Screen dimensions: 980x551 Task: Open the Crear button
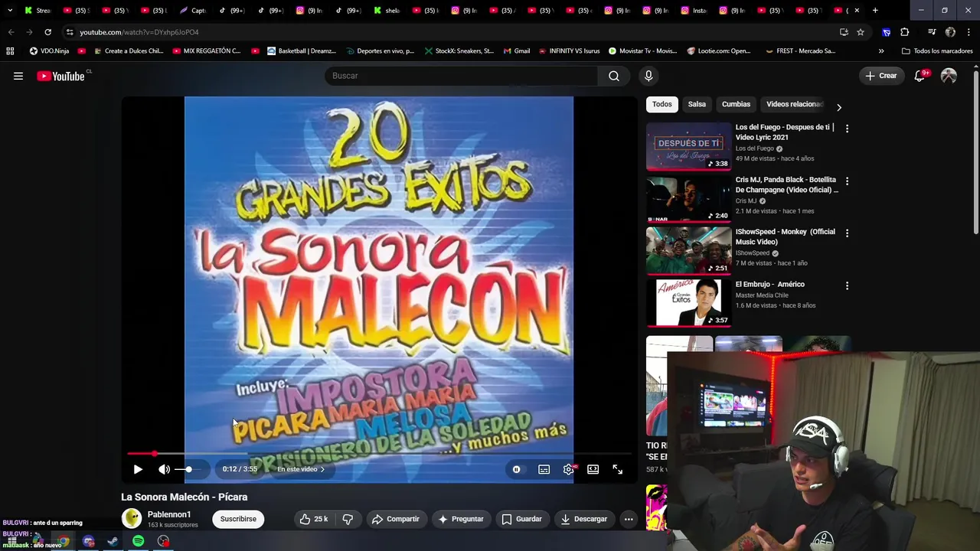coord(880,76)
